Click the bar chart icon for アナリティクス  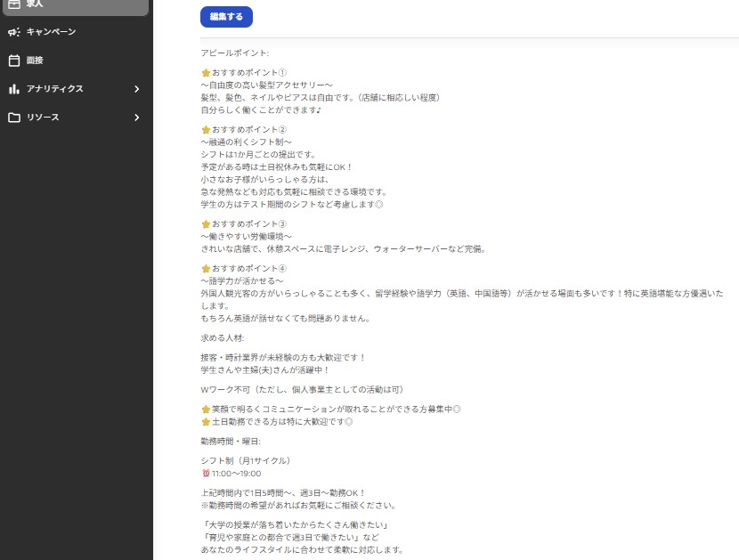(x=14, y=89)
